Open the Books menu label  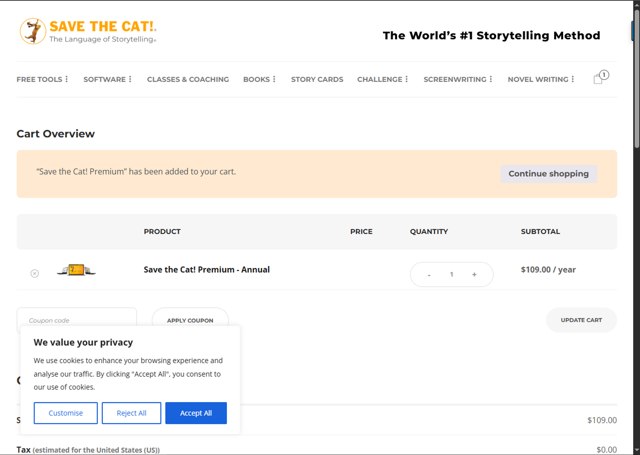pyautogui.click(x=256, y=79)
